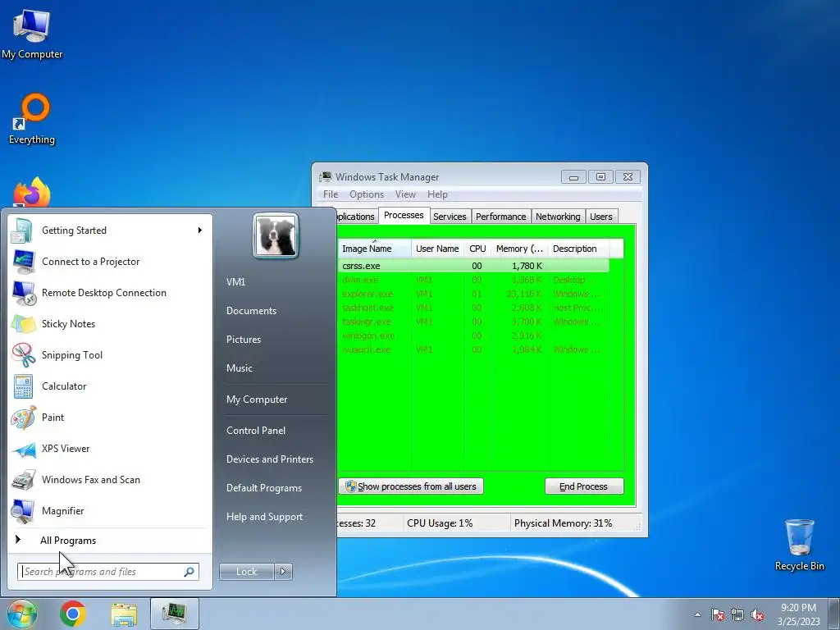Expand Getting Started submenu arrow

pos(200,231)
